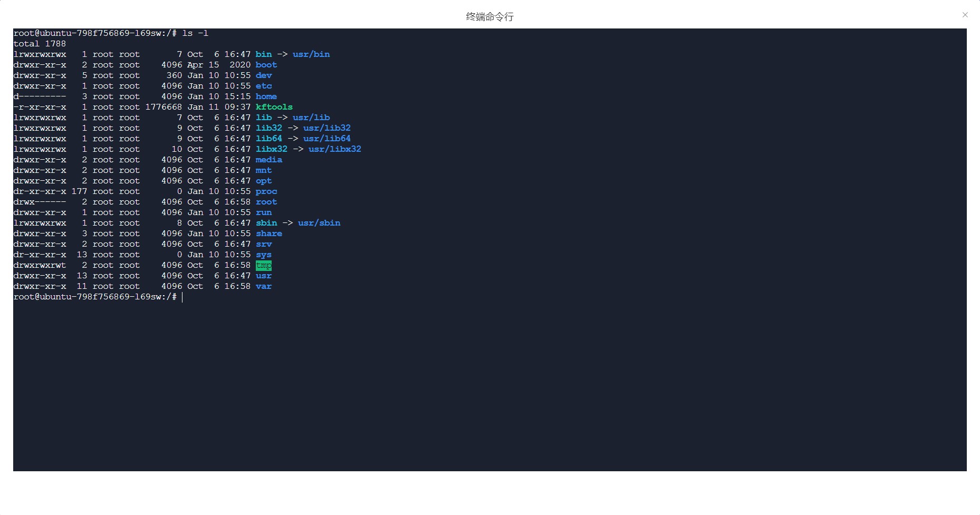Click the 'usr/libx32' link target
This screenshot has width=980, height=515.
[x=335, y=149]
